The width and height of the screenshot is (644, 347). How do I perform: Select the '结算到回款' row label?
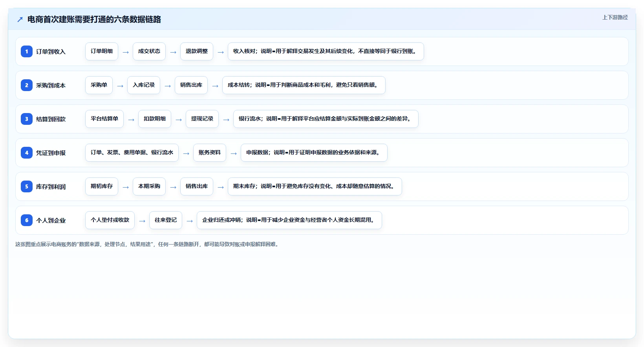[x=51, y=119]
